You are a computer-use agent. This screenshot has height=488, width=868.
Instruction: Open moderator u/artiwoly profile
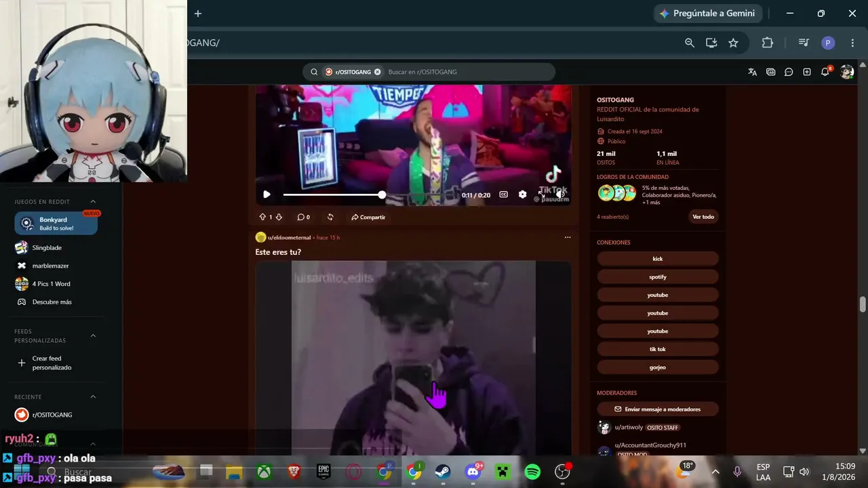point(629,428)
